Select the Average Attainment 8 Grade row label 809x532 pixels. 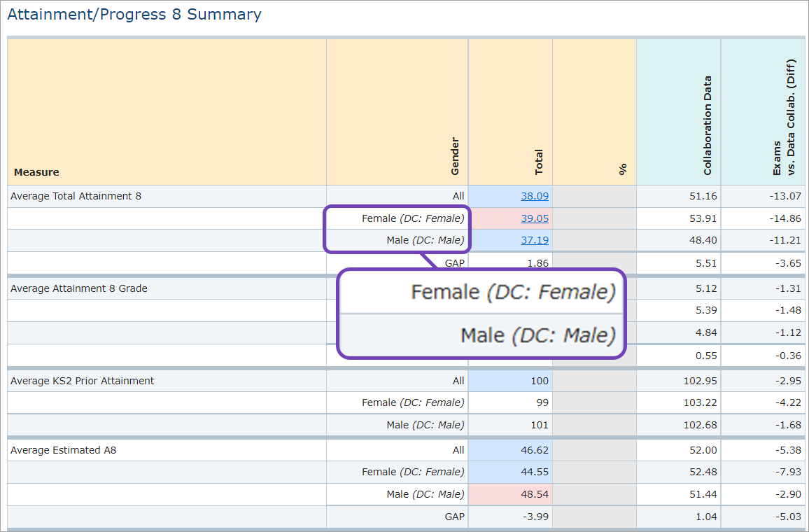[78, 288]
